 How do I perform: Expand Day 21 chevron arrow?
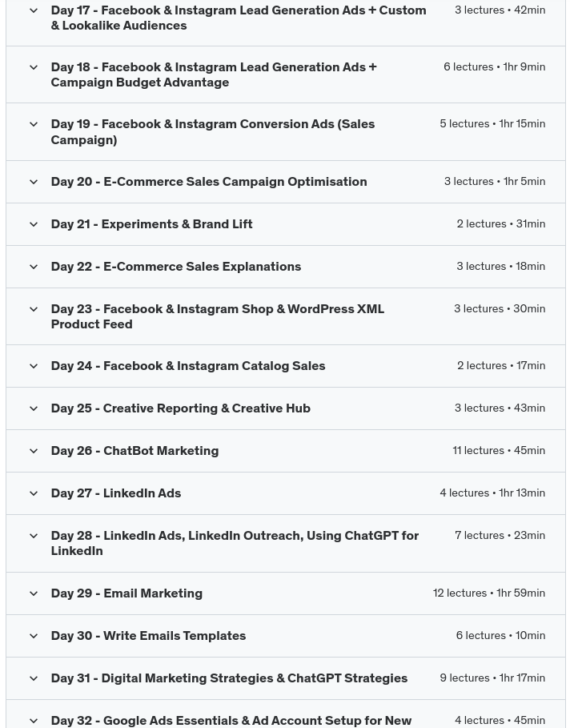(x=34, y=224)
